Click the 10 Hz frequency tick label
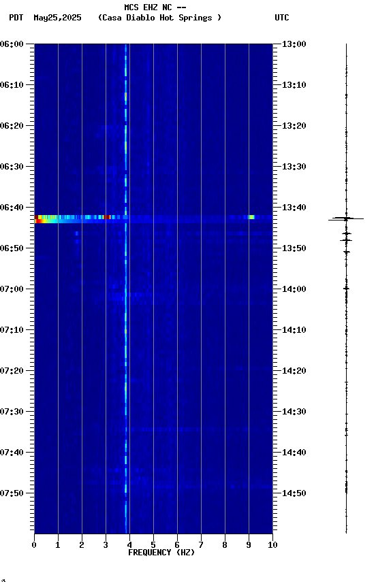The width and height of the screenshot is (376, 588). coord(272,545)
